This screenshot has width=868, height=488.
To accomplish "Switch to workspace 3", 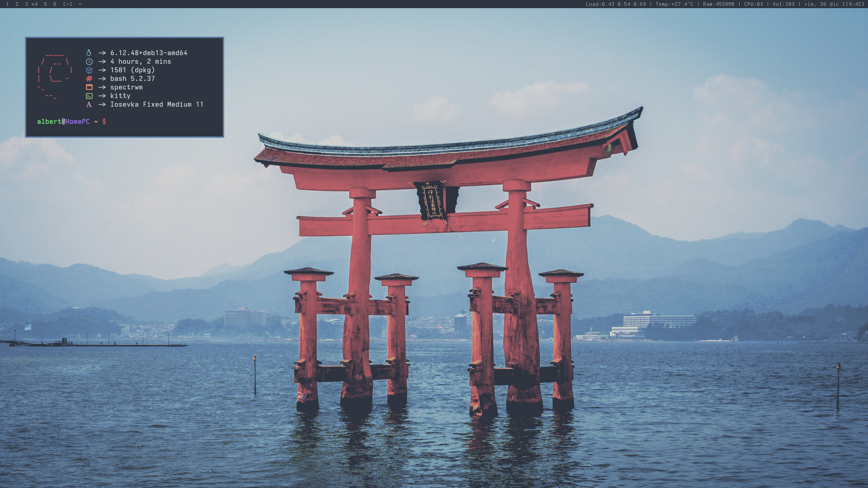I will tap(26, 4).
